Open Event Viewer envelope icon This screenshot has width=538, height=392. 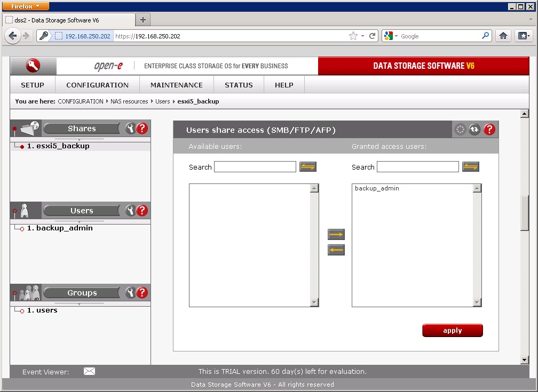89,371
